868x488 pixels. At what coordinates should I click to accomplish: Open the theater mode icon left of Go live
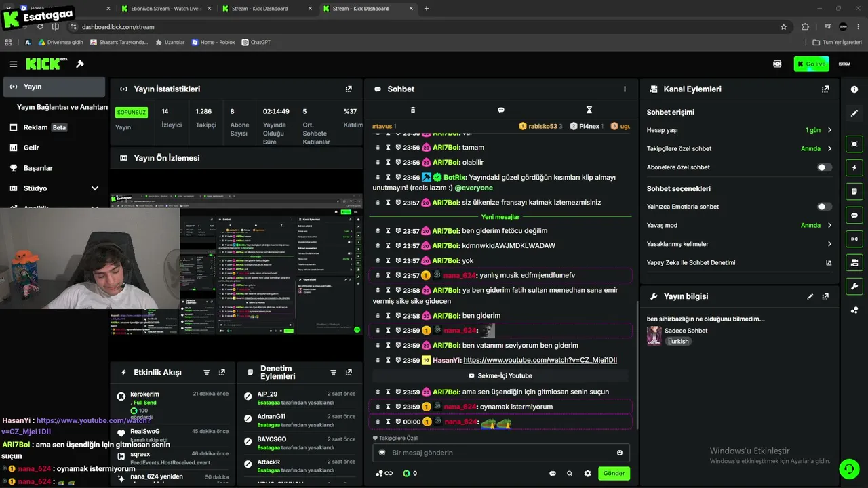pyautogui.click(x=777, y=64)
